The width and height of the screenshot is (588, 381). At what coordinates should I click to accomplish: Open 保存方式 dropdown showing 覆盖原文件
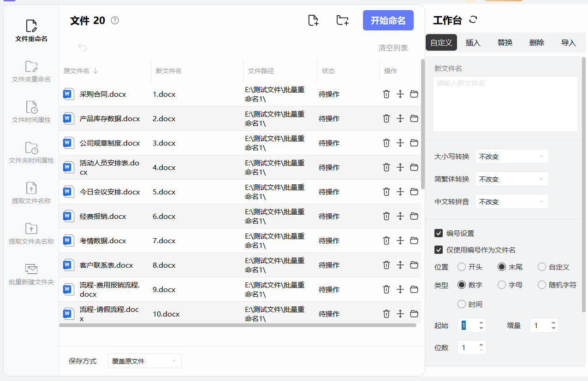tap(144, 361)
